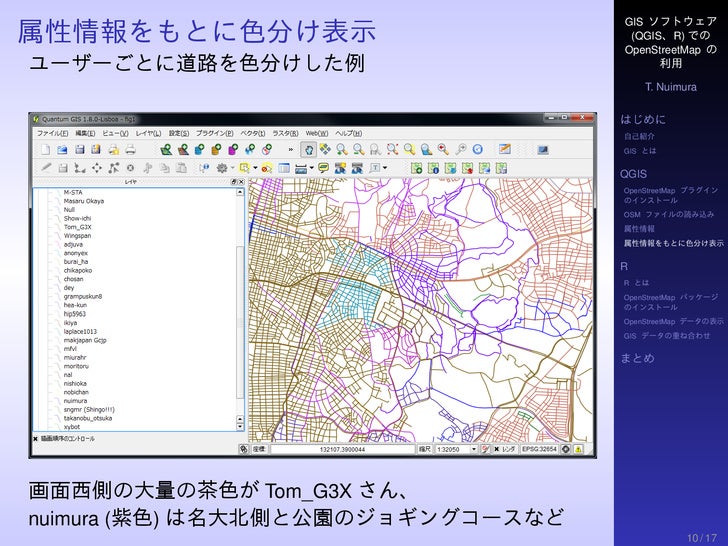Toggle the pencil editing mode icon
Image resolution: width=728 pixels, height=546 pixels.
point(46,168)
